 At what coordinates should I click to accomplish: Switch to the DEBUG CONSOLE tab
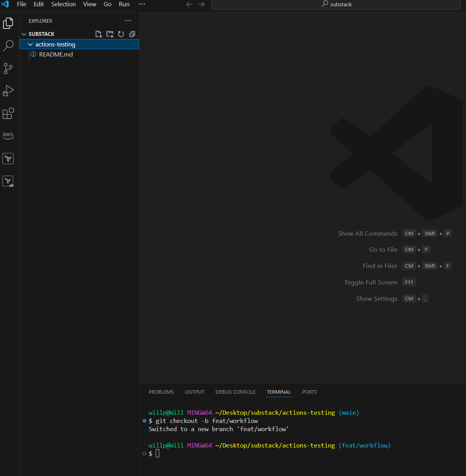point(235,392)
